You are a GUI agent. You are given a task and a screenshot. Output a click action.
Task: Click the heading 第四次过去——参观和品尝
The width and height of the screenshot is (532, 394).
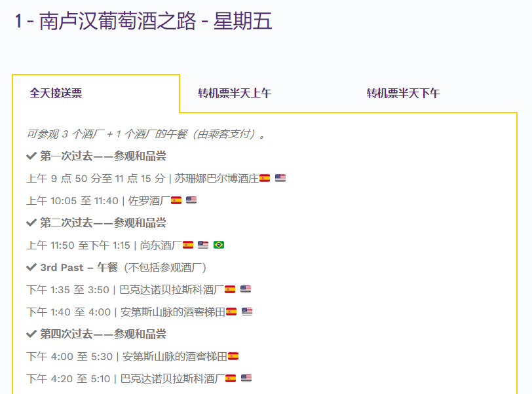103,334
